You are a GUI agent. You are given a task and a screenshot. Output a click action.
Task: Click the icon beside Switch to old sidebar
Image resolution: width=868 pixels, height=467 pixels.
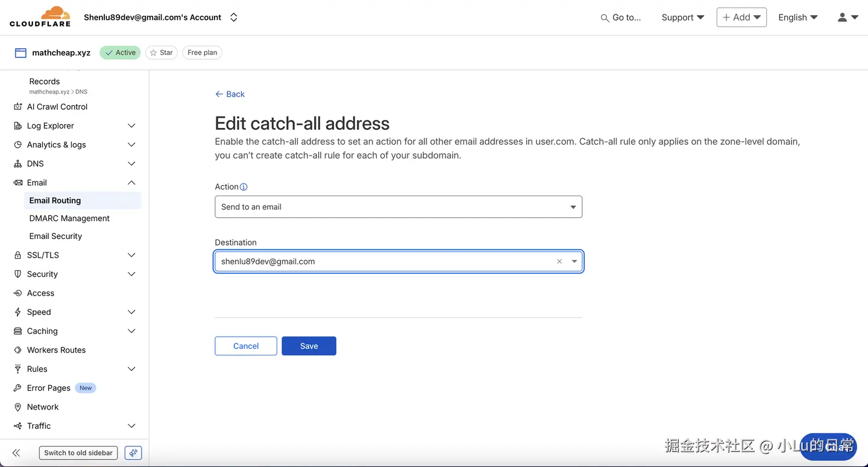click(x=133, y=453)
